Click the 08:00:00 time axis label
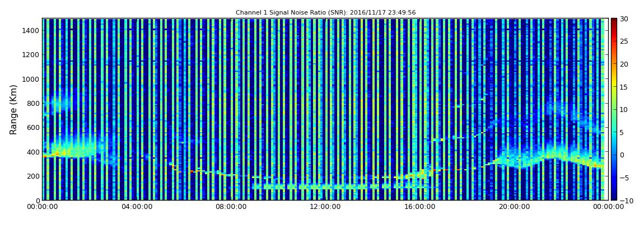 point(230,207)
